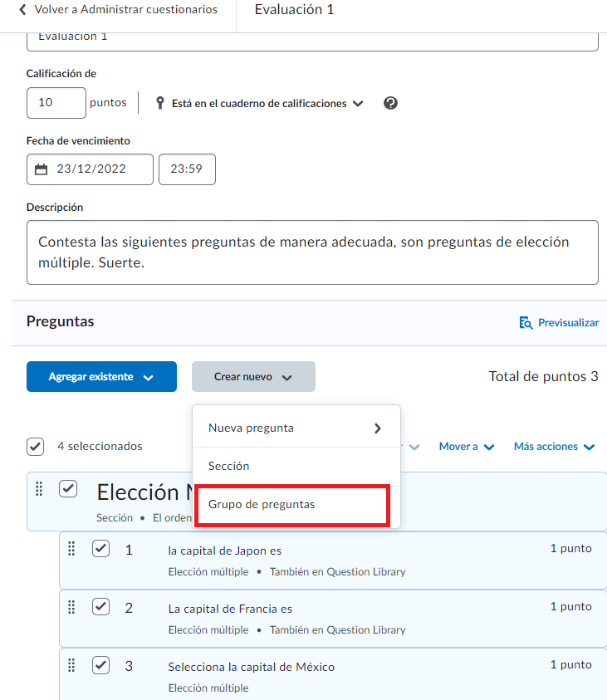Click the Crear nuevo button

tap(253, 377)
